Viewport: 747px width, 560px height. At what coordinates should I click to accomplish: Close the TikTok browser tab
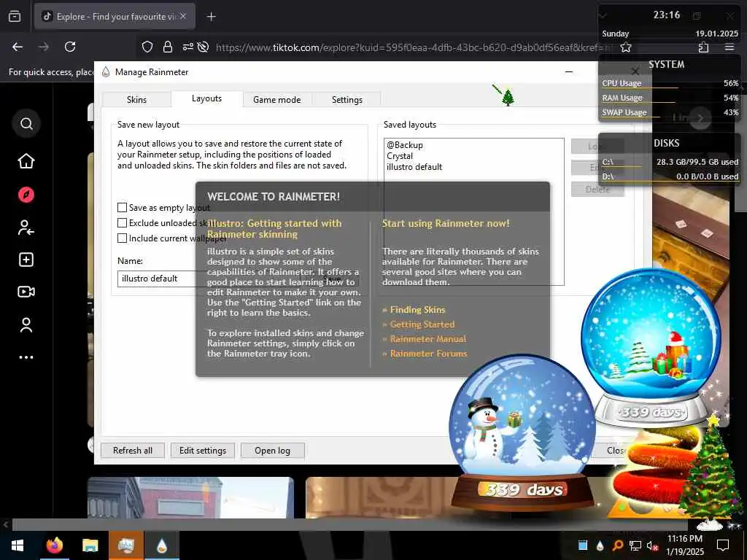(x=183, y=16)
